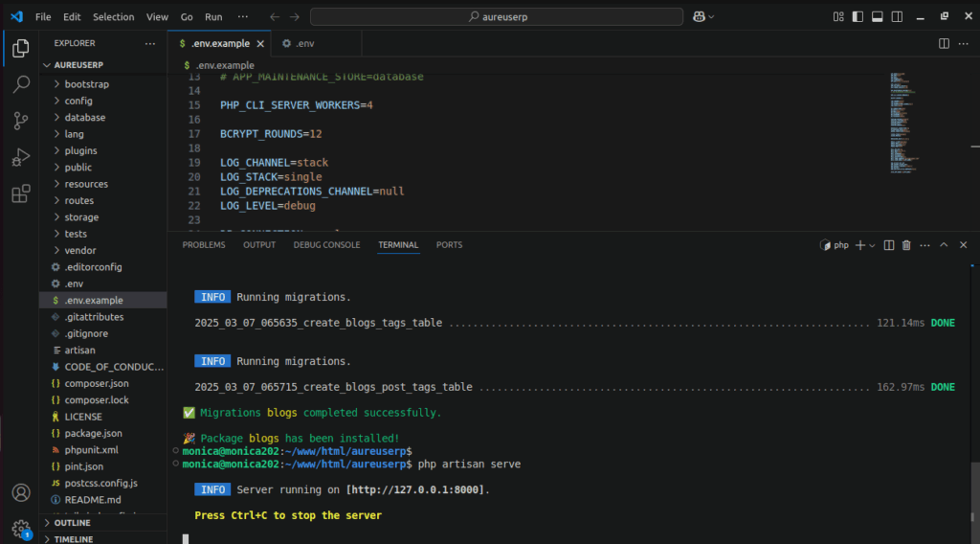Open the Source Control view

pyautogui.click(x=21, y=120)
